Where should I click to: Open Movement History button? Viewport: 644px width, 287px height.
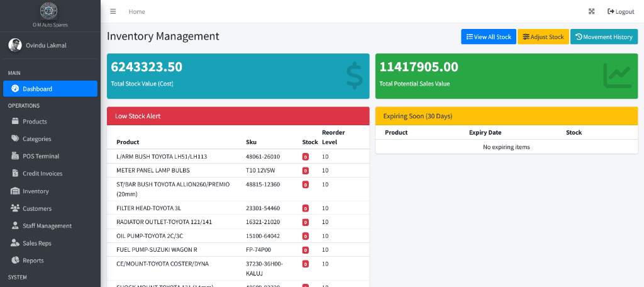(x=604, y=37)
